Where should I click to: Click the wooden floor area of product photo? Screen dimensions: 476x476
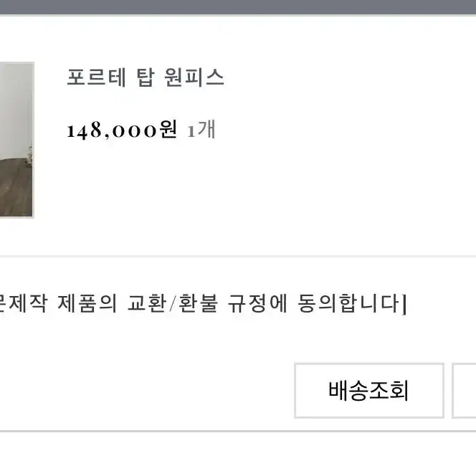click(15, 189)
